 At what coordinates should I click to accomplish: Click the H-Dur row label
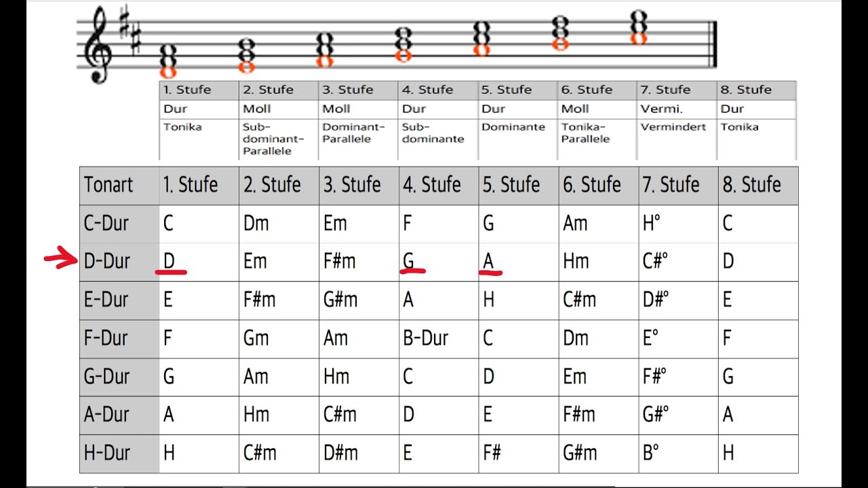107,453
